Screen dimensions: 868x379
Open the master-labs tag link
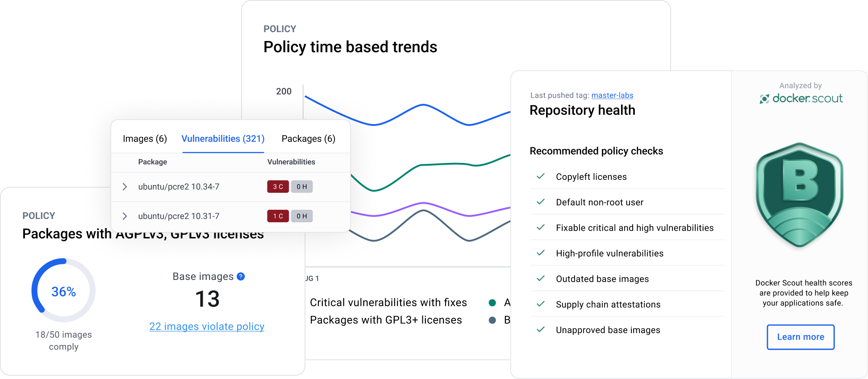click(612, 95)
